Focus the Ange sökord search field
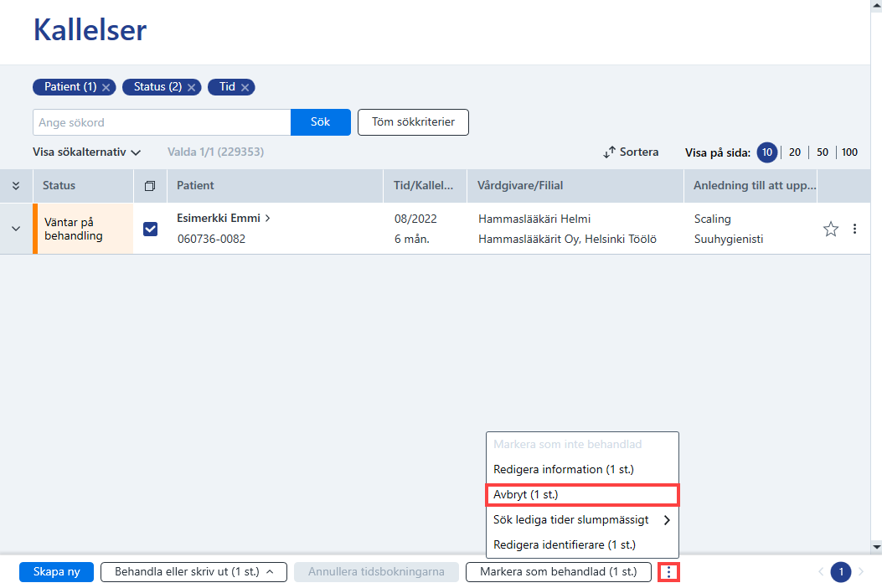The image size is (882, 588). click(x=162, y=122)
